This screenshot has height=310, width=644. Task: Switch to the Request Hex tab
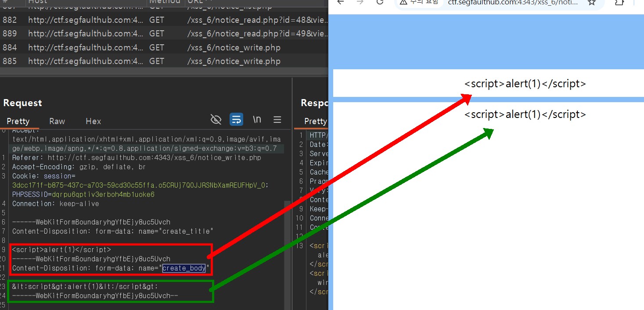pos(93,121)
